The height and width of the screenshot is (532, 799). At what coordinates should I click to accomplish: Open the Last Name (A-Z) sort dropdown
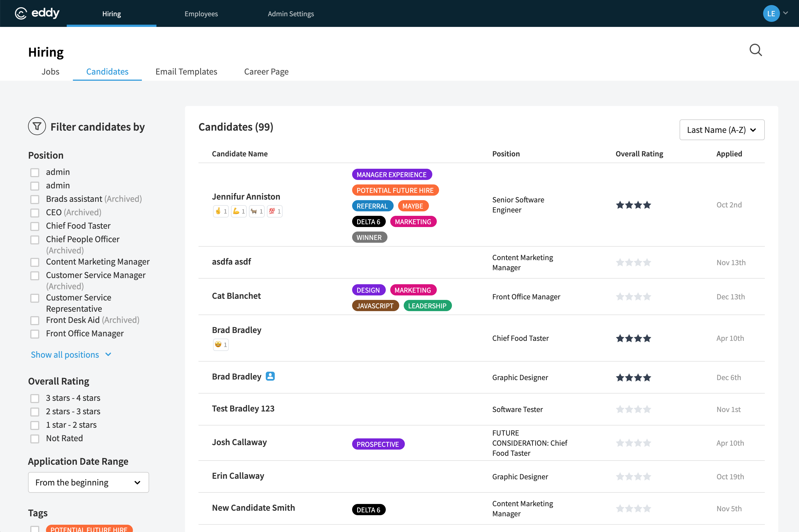(x=722, y=129)
